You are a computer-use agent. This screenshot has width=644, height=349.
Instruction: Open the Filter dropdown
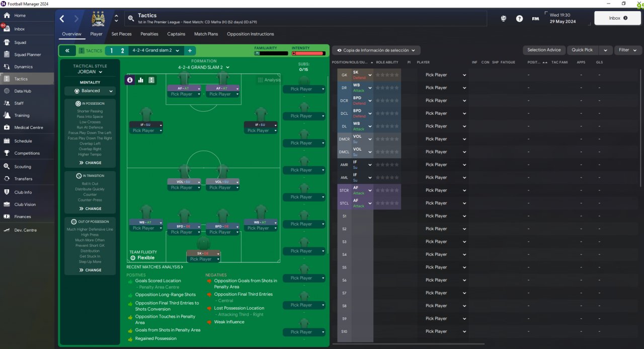(x=628, y=50)
